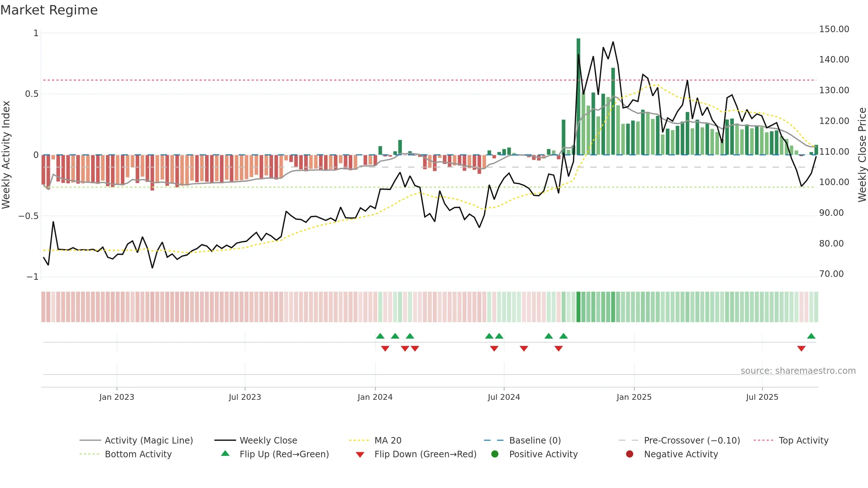
Task: Toggle Pre-Crossover (−0.10) legend entry
Action: (x=680, y=440)
